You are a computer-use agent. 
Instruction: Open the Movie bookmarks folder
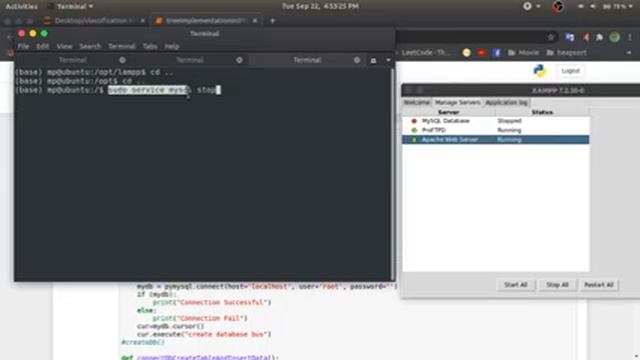[524, 53]
